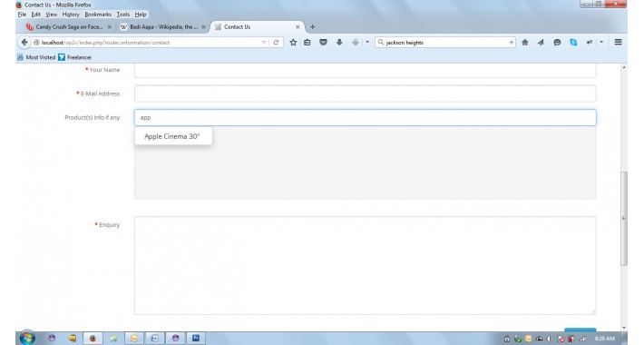
Task: Choose Apple Cinema 30" suggestion
Action: pyautogui.click(x=173, y=136)
